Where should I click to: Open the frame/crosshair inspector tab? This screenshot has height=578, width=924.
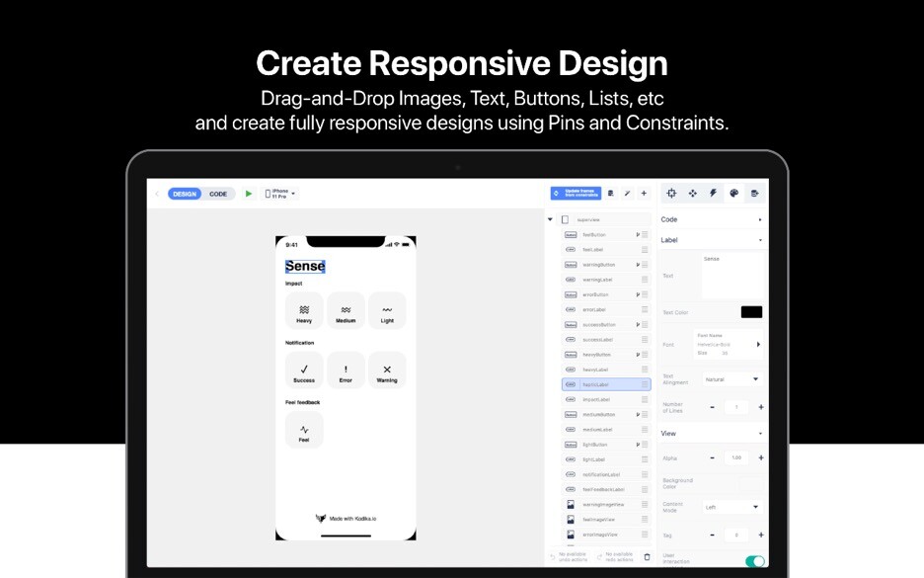[671, 194]
